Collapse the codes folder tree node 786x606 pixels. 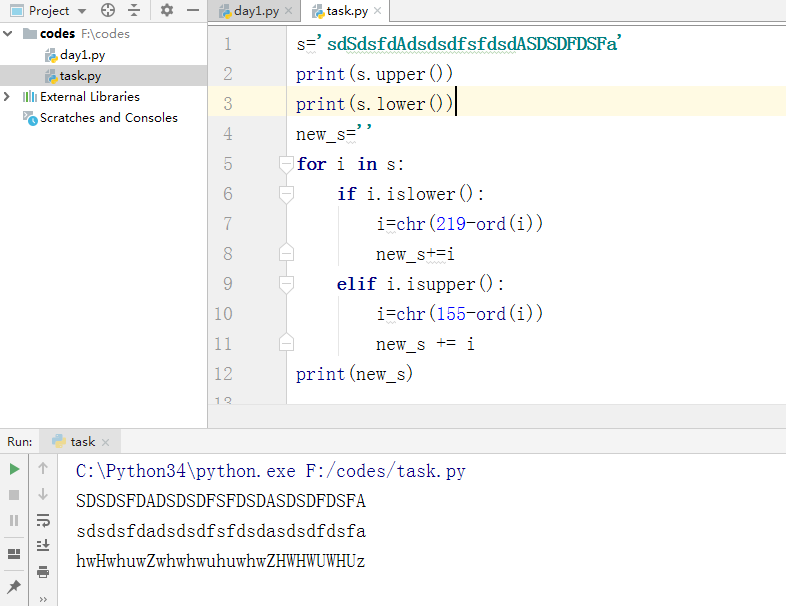(9, 34)
